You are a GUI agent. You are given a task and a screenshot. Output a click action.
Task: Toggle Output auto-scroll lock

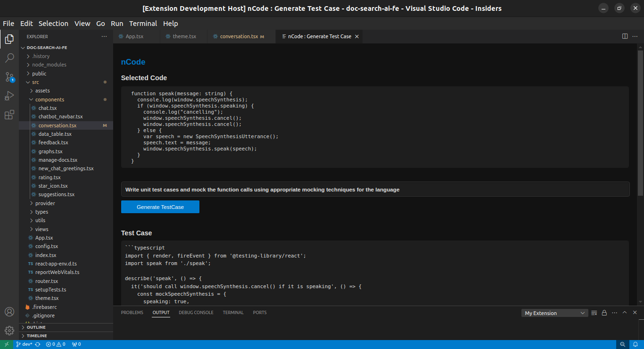point(604,313)
